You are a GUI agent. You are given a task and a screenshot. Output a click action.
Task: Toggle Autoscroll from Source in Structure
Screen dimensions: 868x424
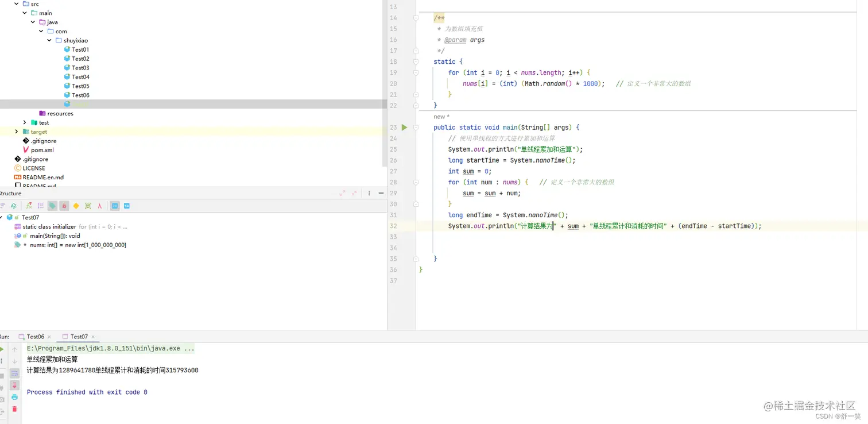click(127, 206)
